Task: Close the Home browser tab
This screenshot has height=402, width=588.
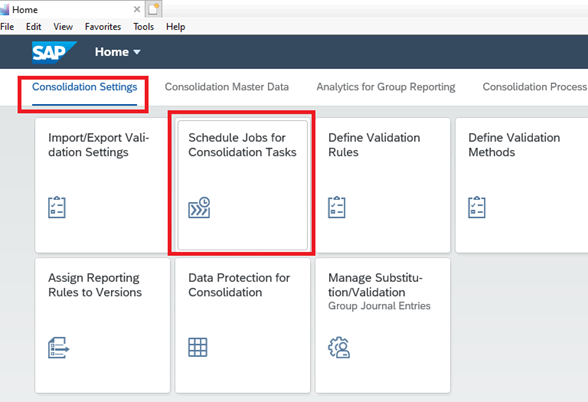Action: (x=137, y=9)
